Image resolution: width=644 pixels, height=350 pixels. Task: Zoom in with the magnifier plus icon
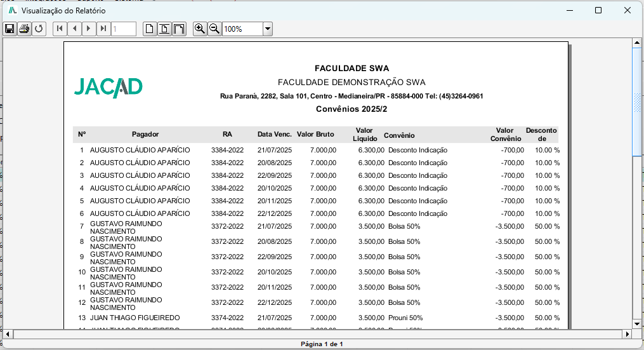200,29
